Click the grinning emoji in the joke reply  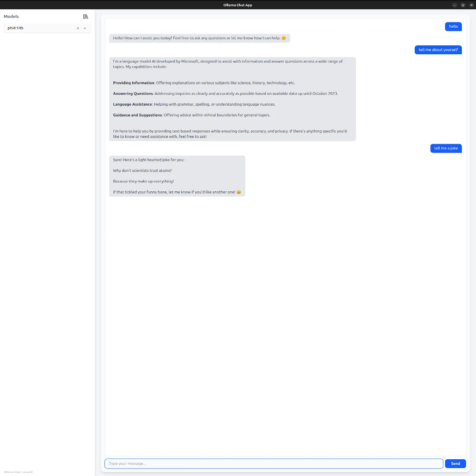coord(238,192)
